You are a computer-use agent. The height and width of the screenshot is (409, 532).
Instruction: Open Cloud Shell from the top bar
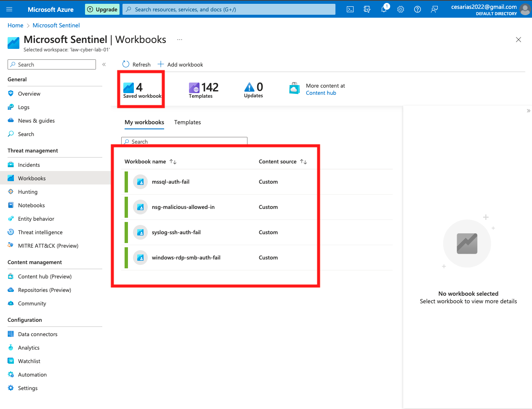click(x=350, y=9)
